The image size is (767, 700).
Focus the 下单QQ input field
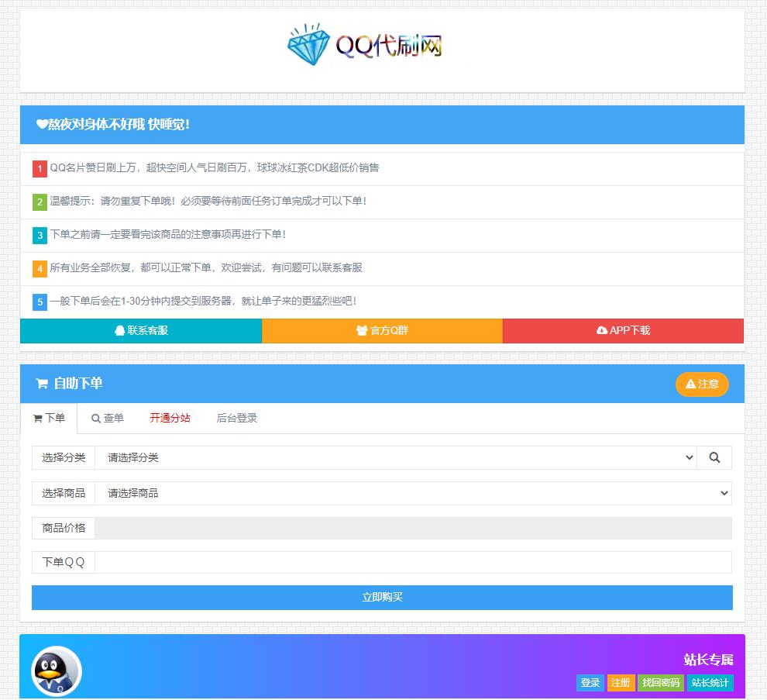412,562
